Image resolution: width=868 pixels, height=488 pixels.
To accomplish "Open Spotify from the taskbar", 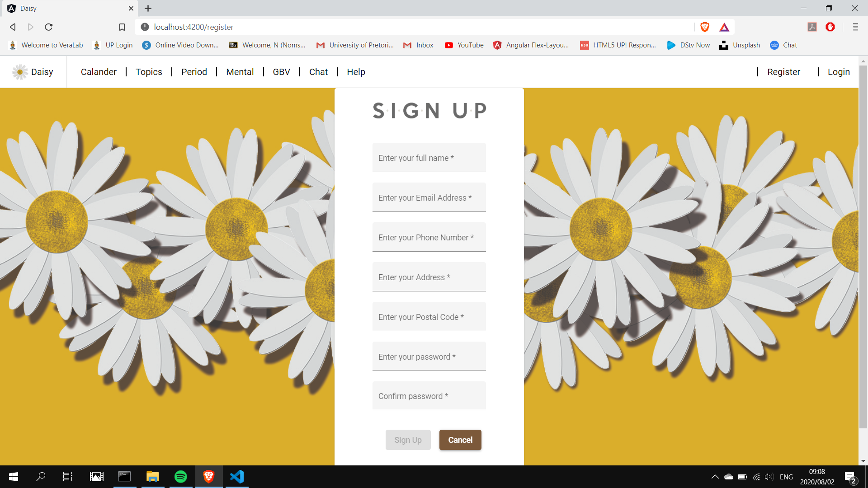I will point(181,476).
